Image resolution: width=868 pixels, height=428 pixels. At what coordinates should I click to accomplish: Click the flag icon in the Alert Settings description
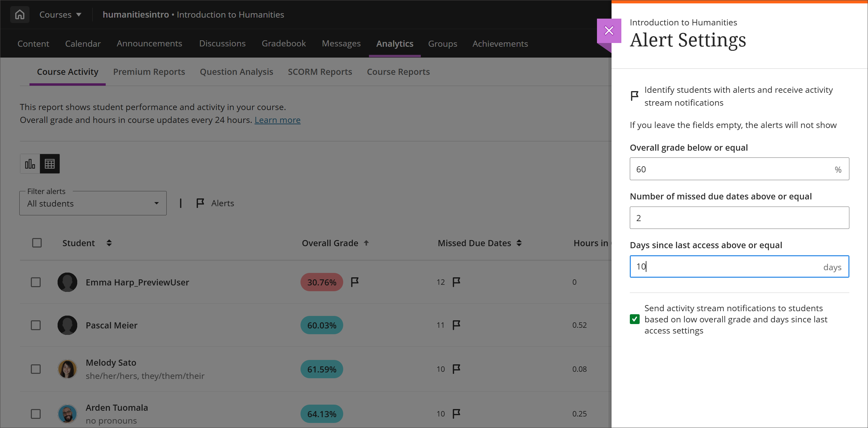point(634,96)
